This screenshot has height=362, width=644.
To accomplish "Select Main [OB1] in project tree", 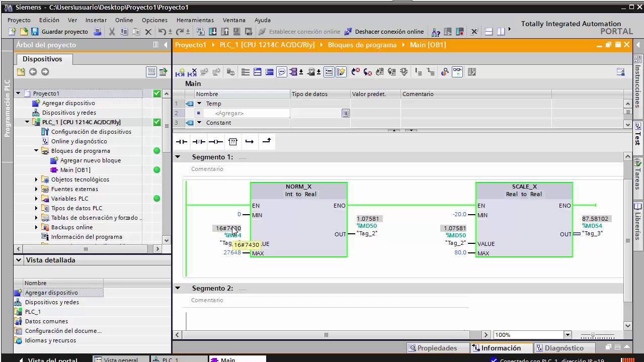I will coord(75,170).
